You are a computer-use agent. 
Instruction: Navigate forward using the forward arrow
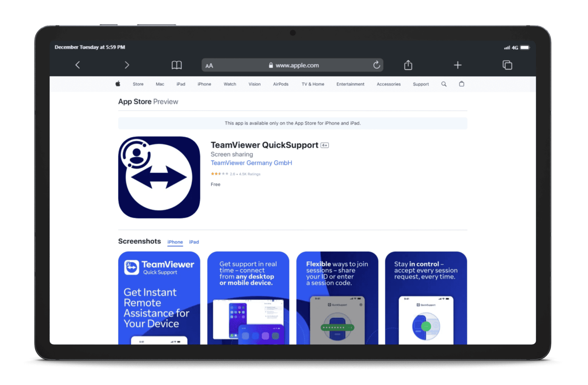[x=127, y=65]
